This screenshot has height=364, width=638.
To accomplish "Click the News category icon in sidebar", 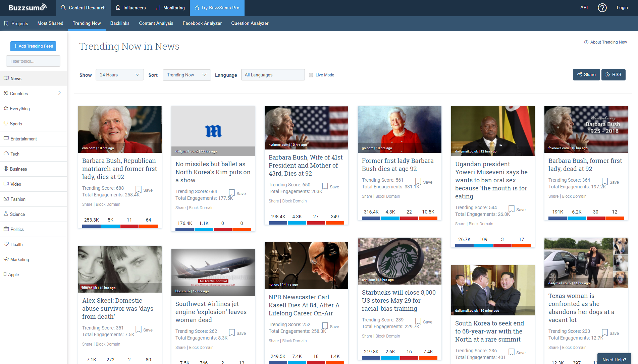I will (6, 78).
